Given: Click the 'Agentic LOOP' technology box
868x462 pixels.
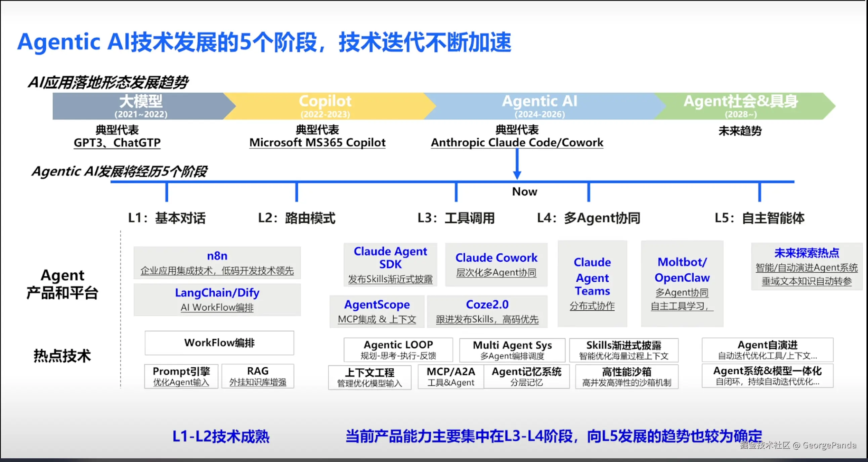Looking at the screenshot, I should [x=398, y=350].
